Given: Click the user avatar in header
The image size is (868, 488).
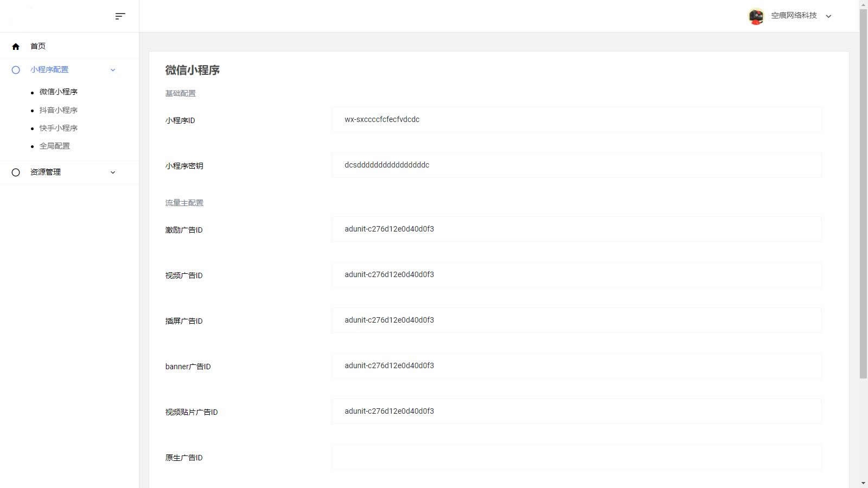Looking at the screenshot, I should [756, 16].
